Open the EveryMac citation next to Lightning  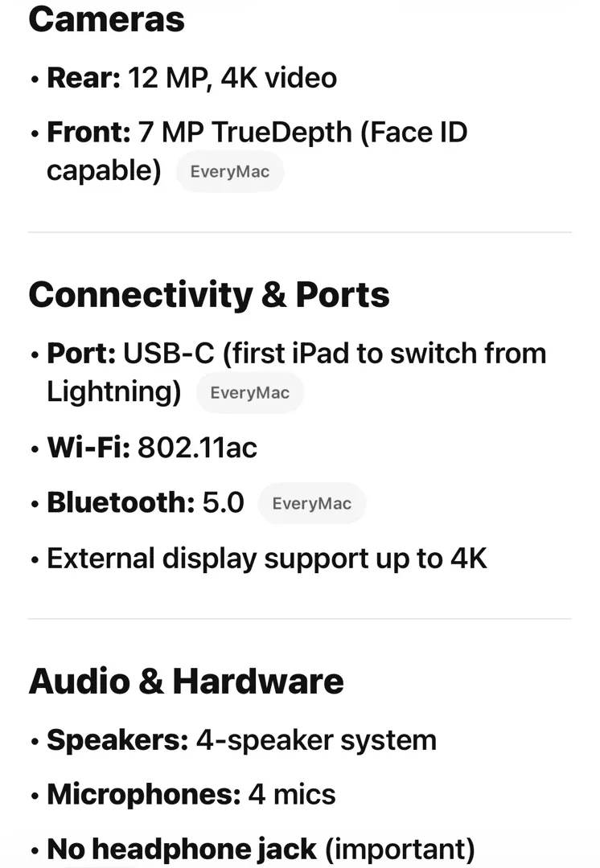[249, 393]
